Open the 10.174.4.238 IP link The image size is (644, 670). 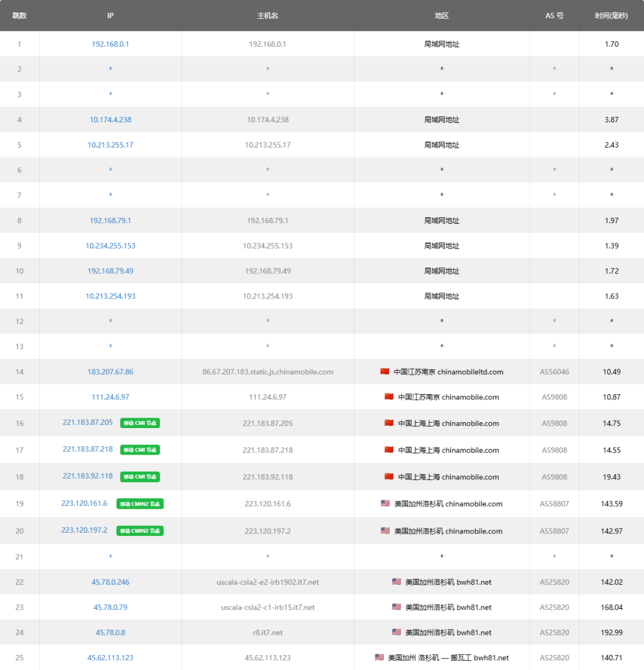[111, 120]
